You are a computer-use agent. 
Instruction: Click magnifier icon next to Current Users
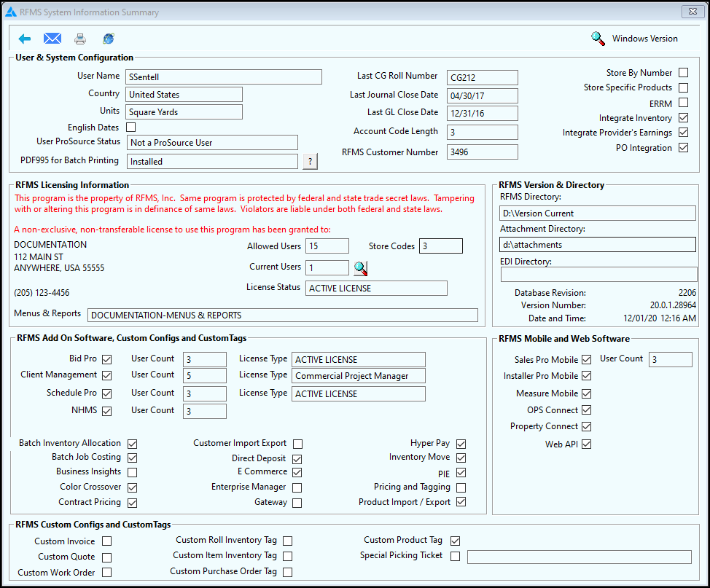pos(360,268)
